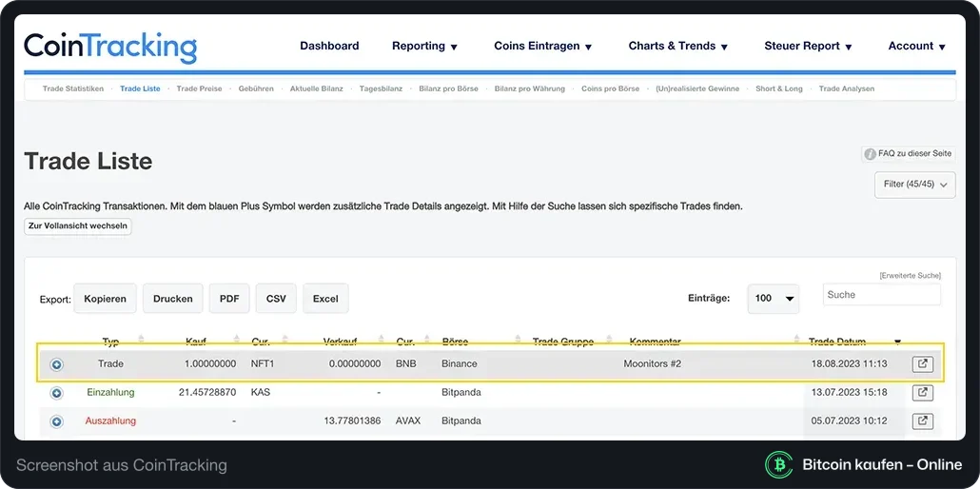Open the Aktuelle Bilanz tab
Image resolution: width=980 pixels, height=489 pixels.
pos(316,88)
